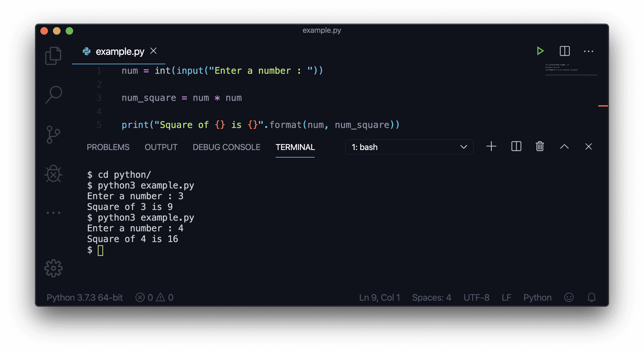Click the editor minimap code preview
644x353 pixels.
[571, 70]
